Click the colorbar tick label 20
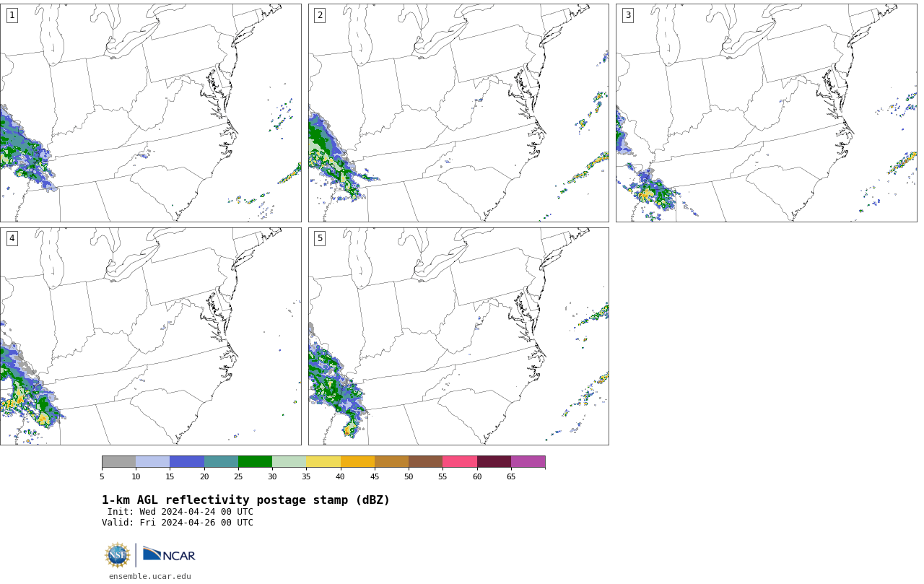 click(x=204, y=476)
